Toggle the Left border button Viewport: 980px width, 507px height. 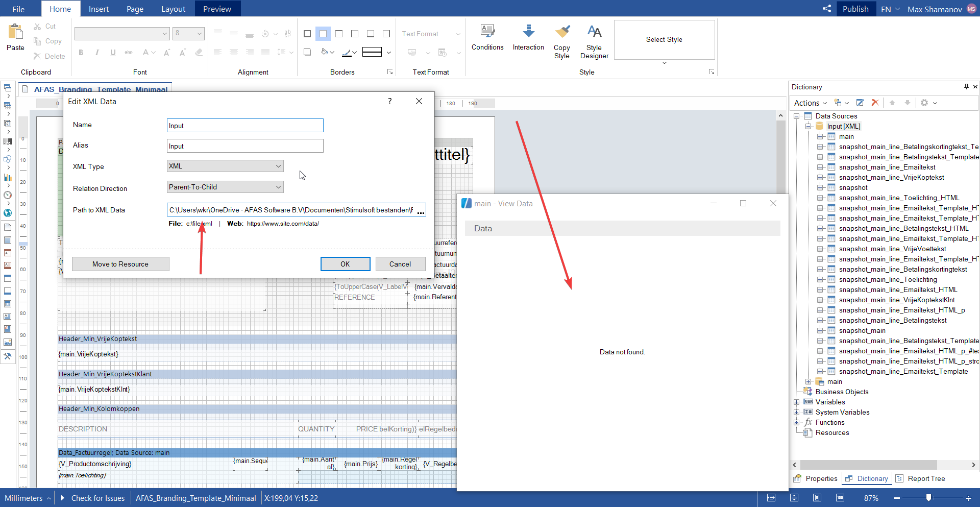point(355,34)
